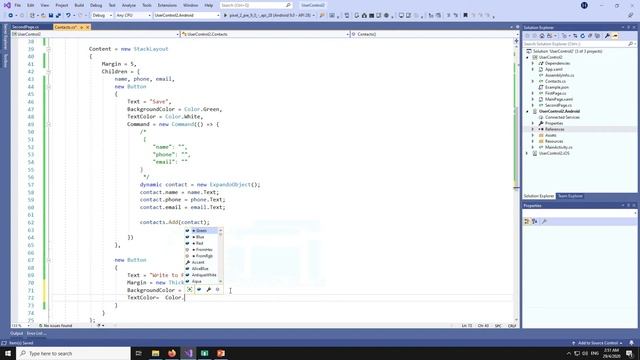Open Firefox from the taskbar

point(172,353)
